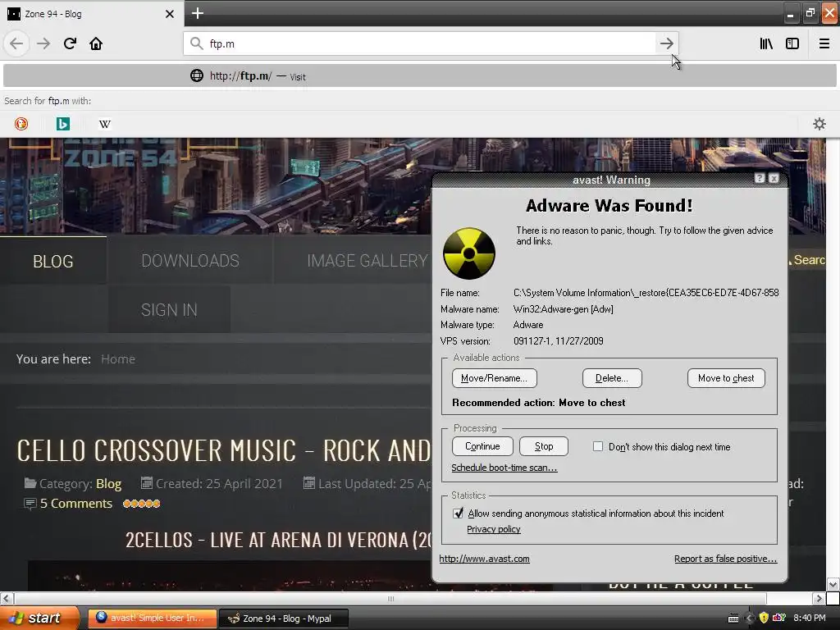Search with Bing engine icon
The image size is (840, 630).
coord(62,124)
